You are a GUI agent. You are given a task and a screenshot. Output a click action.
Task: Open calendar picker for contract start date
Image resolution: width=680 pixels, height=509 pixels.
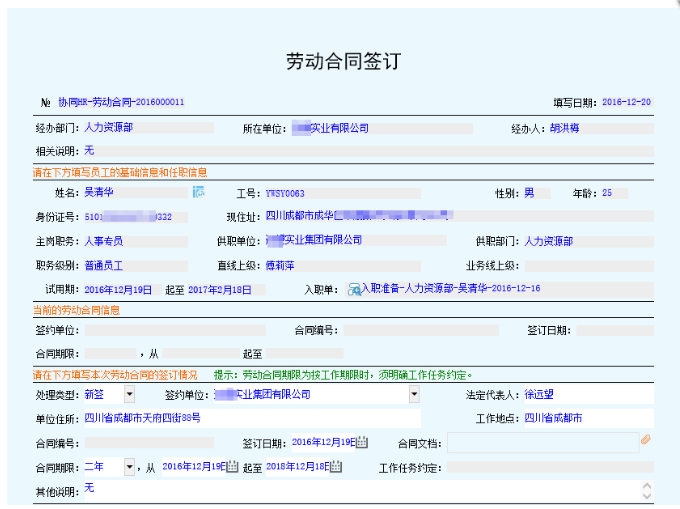pos(232,467)
